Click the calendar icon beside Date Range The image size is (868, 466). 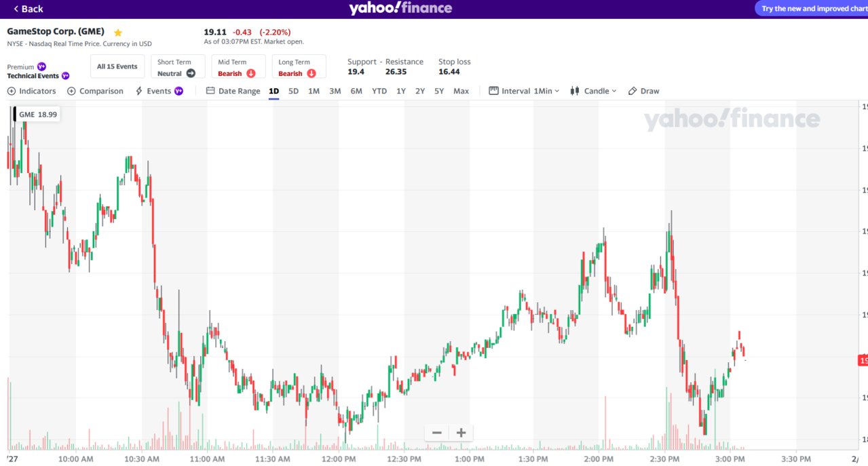[x=210, y=91]
